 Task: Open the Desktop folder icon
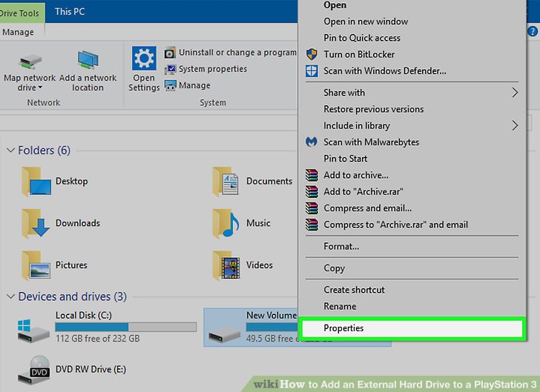coord(36,182)
